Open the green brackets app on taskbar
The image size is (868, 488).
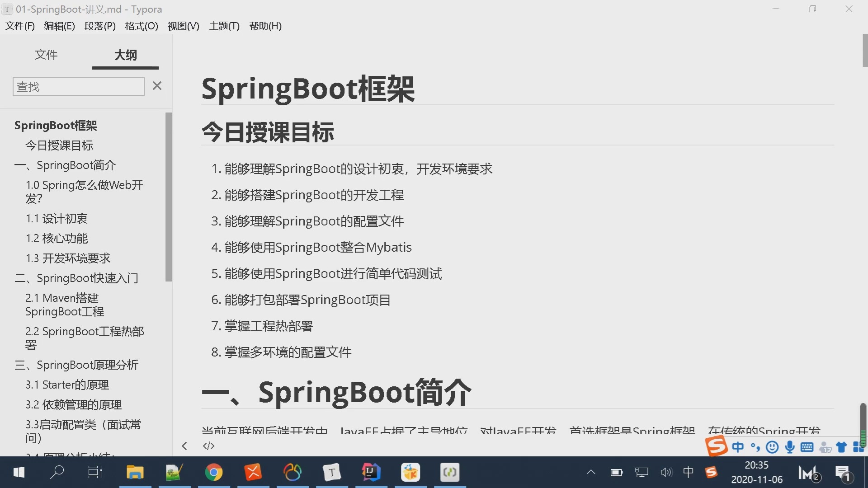coord(450,473)
